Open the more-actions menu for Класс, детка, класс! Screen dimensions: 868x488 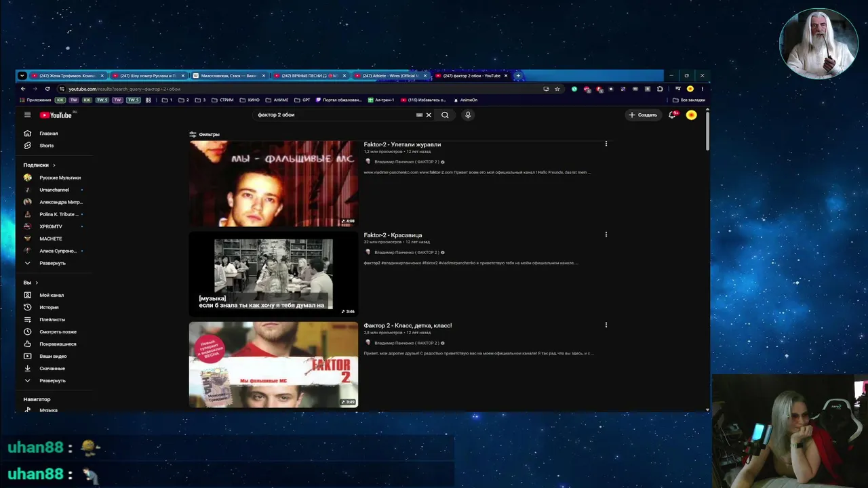(x=606, y=325)
